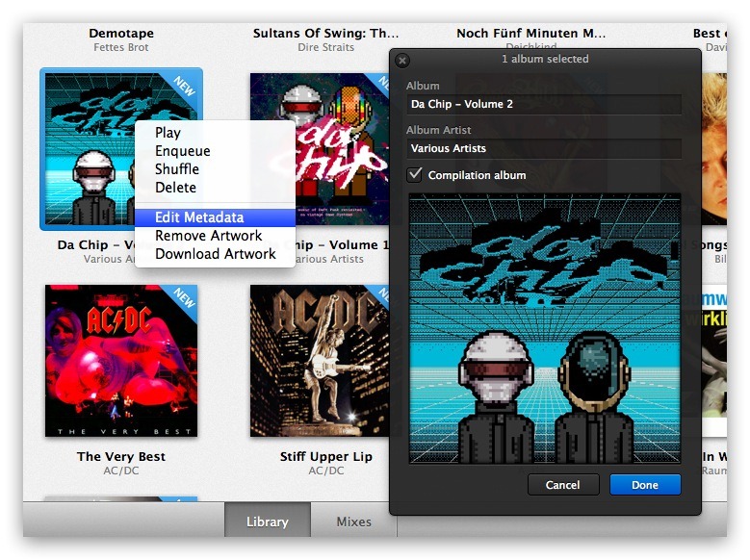Click the Noch Fünf Minuten album title

coord(530,33)
